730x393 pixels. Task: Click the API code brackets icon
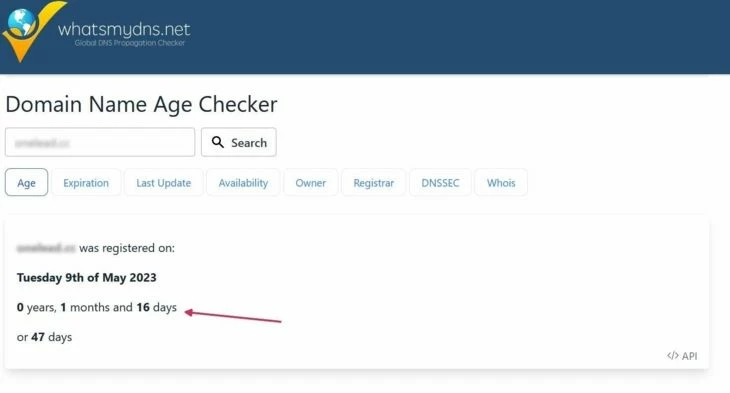pos(672,356)
